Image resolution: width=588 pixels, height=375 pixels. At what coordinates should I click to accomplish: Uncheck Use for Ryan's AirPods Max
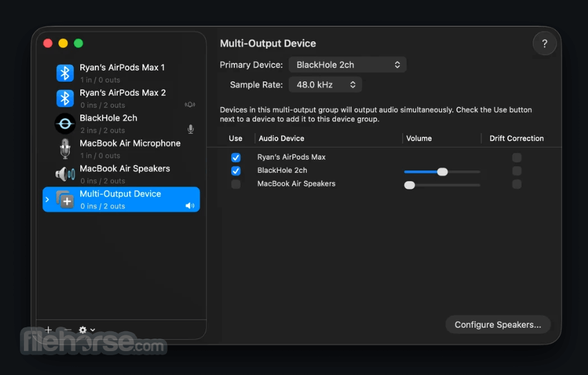tap(236, 157)
